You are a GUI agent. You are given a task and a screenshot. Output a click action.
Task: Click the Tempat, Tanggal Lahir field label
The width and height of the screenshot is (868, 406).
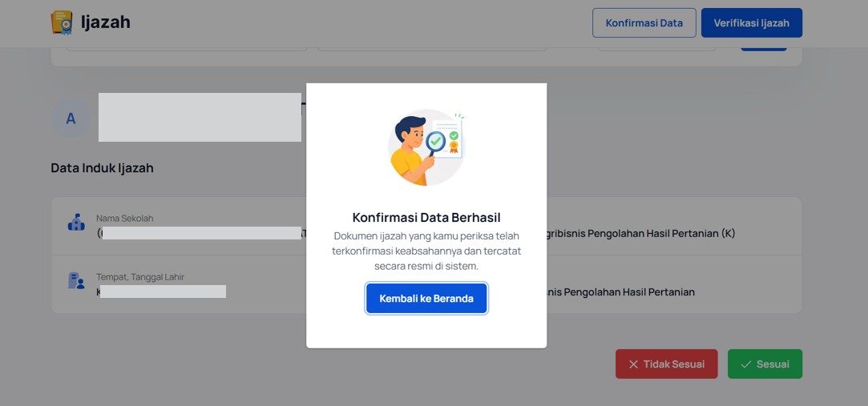click(140, 277)
